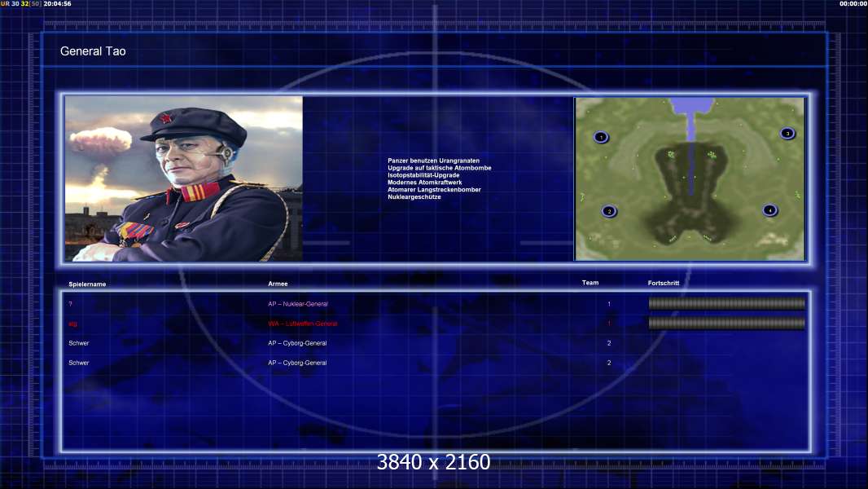This screenshot has width=868, height=489.
Task: Click the timer in top-right corner
Action: click(853, 3)
